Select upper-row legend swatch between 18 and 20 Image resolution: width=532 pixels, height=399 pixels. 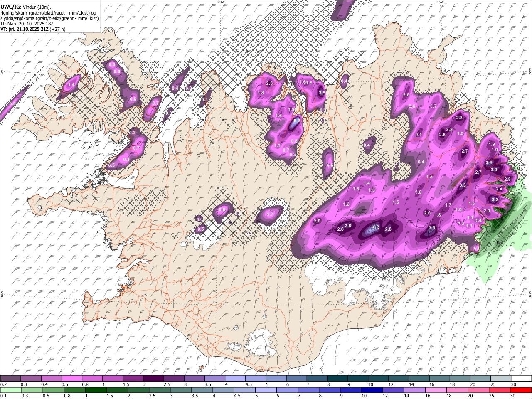pos(460,379)
